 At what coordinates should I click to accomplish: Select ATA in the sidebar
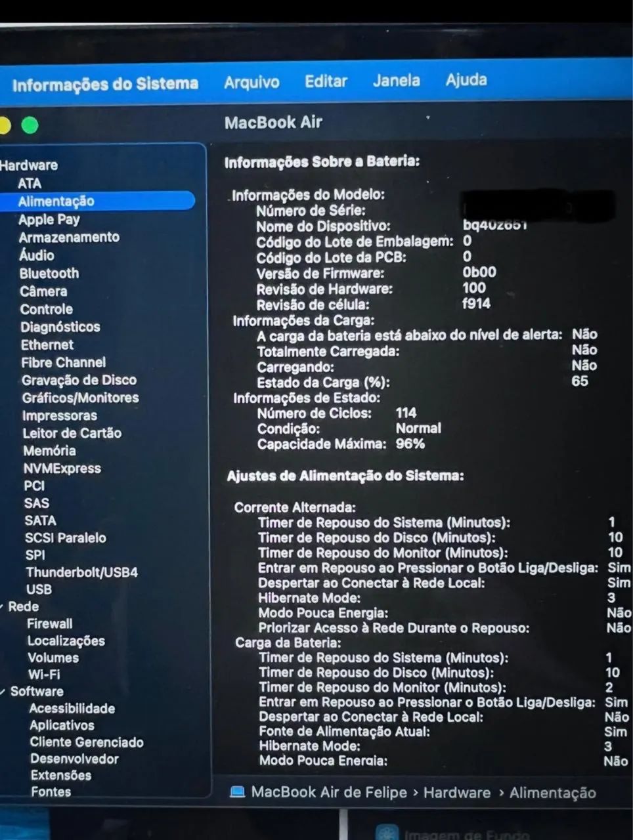coord(30,183)
